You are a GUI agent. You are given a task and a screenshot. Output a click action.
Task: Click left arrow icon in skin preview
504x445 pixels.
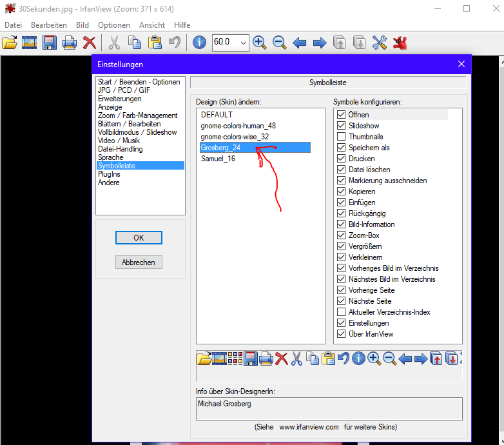(x=405, y=358)
